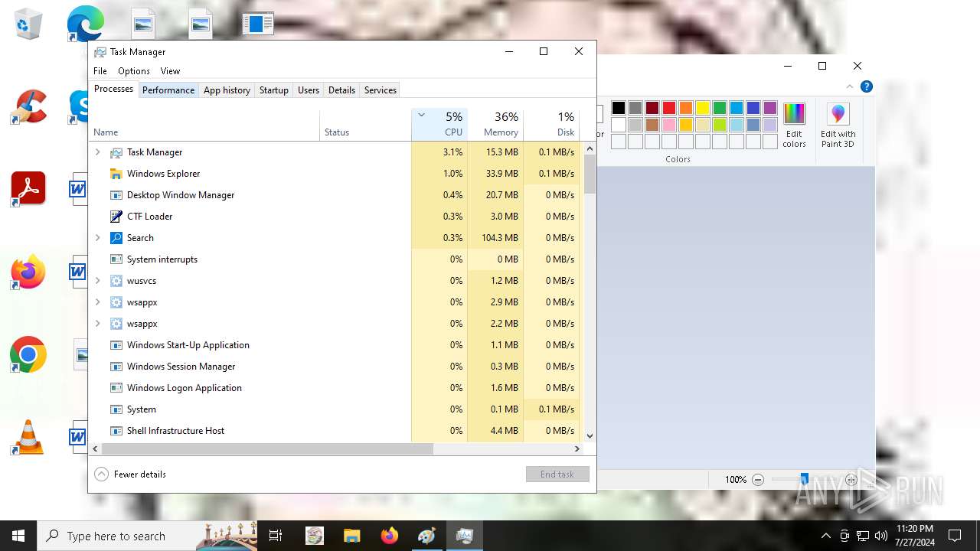This screenshot has width=980, height=551.
Task: Open the Google Chrome desktop shortcut
Action: tap(28, 354)
